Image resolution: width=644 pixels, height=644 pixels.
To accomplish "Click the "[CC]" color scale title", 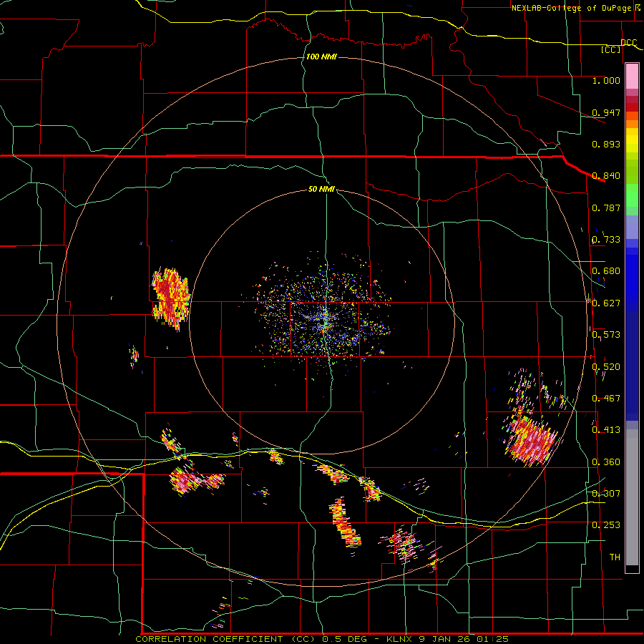I will pyautogui.click(x=611, y=49).
